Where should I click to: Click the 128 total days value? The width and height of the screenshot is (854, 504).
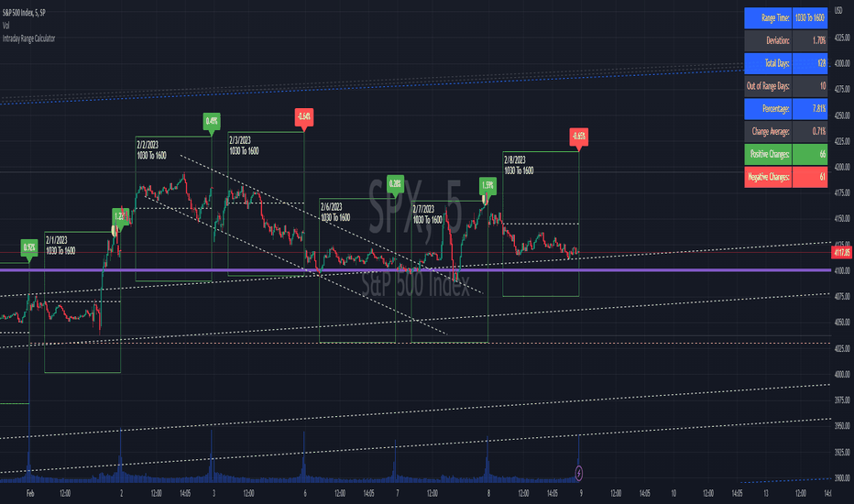(810, 63)
